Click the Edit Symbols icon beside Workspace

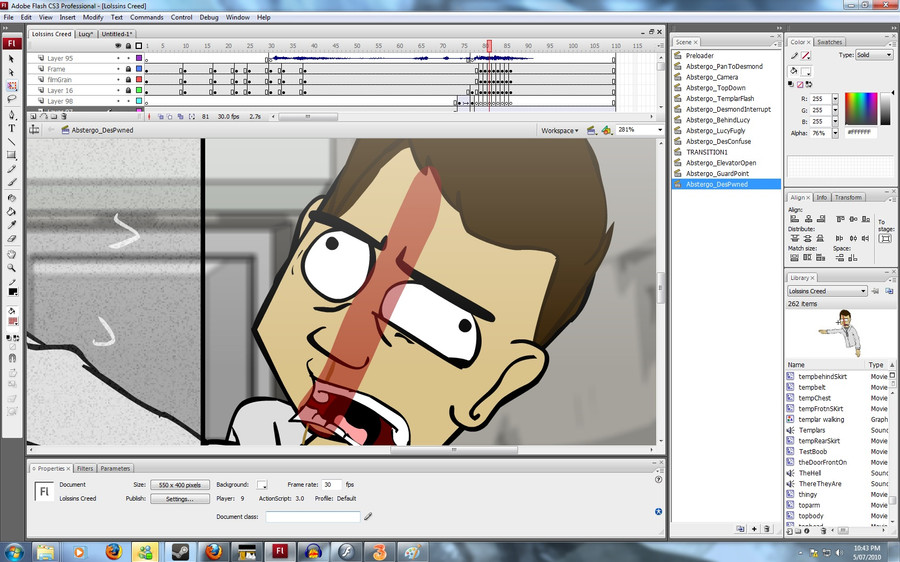click(x=606, y=131)
